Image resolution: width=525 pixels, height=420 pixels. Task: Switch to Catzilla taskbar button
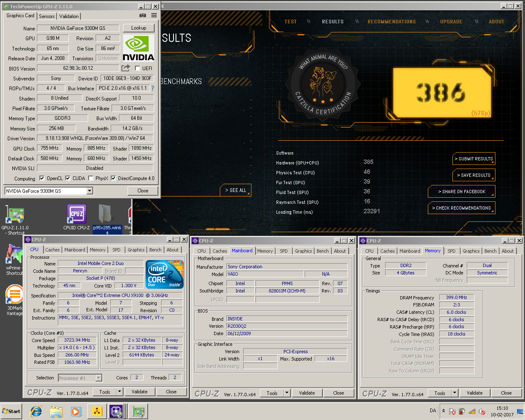coord(97,411)
